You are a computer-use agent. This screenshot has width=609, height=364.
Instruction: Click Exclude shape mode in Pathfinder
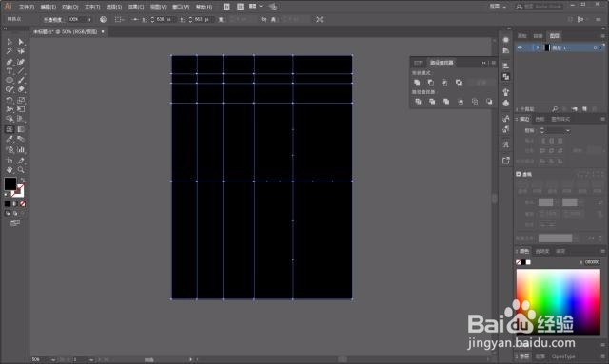click(x=459, y=83)
